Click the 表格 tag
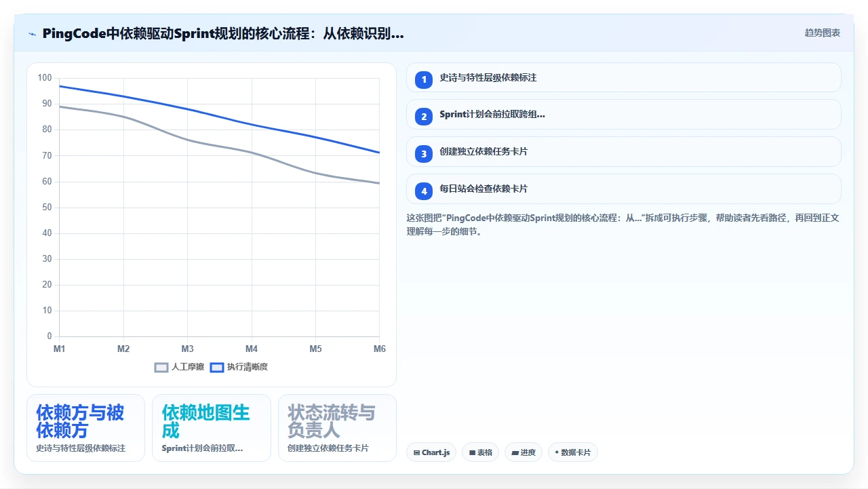This screenshot has height=489, width=868. [481, 452]
